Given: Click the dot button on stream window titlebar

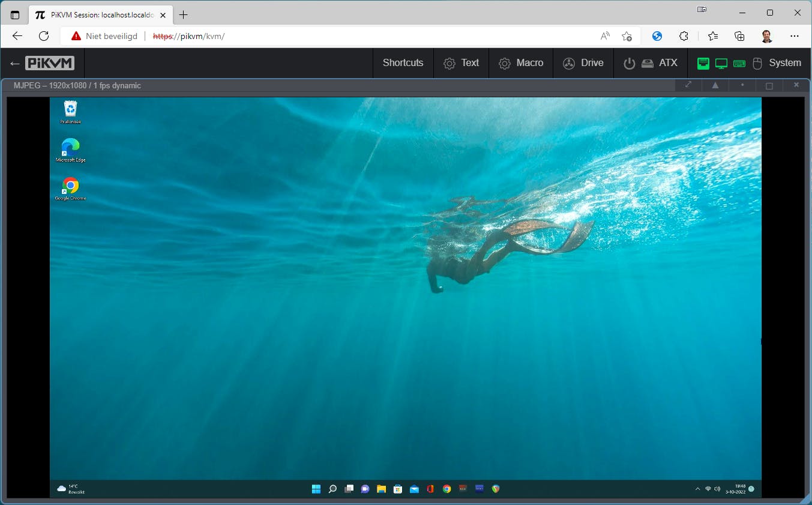Looking at the screenshot, I should point(742,85).
